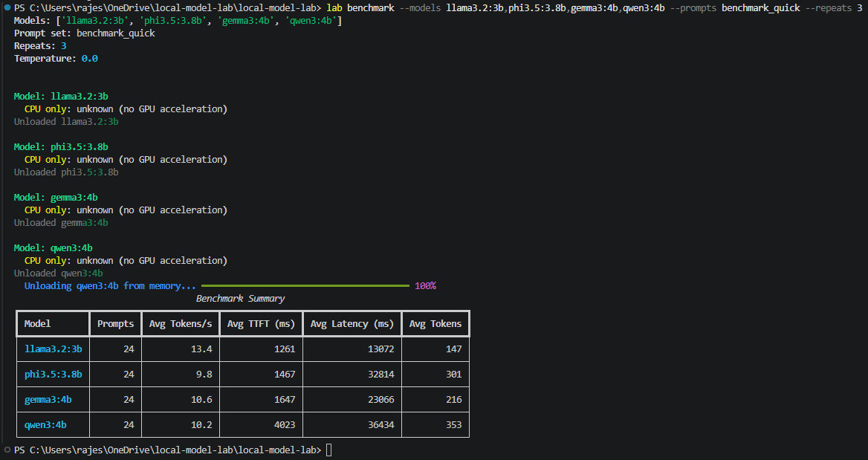Click the 'phi3.5:3.8b' cell in the summary table
This screenshot has width=868, height=460.
pos(54,375)
